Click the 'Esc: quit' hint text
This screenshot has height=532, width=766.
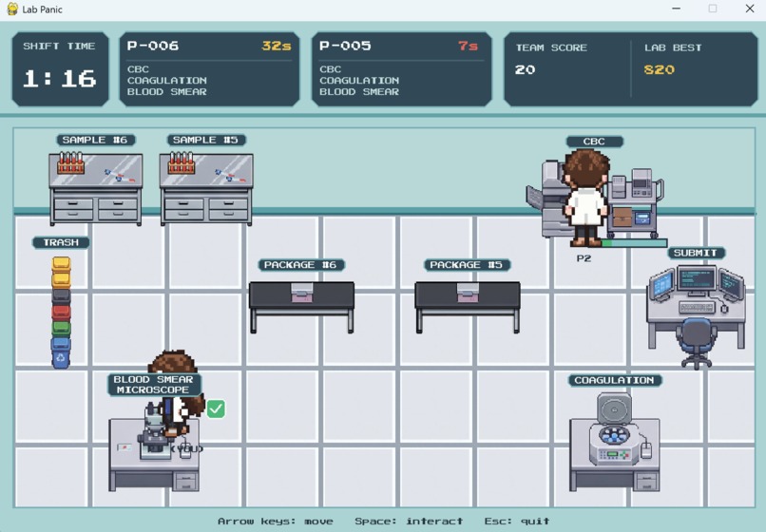(x=517, y=522)
